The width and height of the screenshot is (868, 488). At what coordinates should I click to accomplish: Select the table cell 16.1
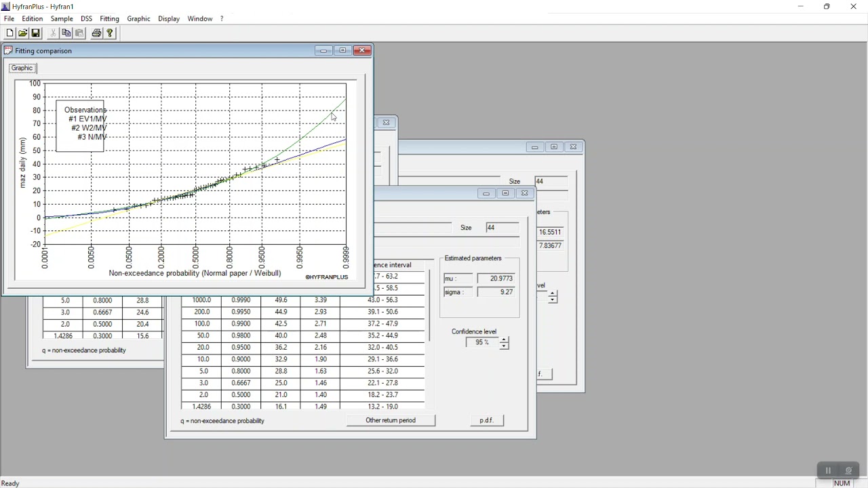[x=281, y=407]
